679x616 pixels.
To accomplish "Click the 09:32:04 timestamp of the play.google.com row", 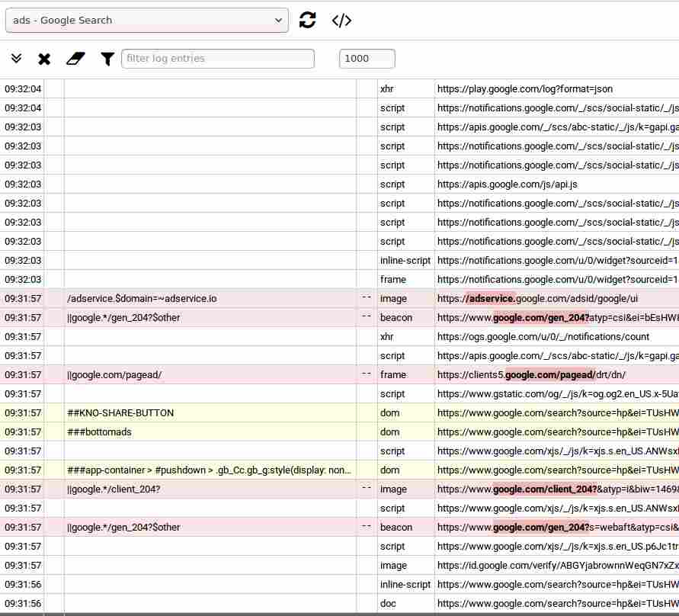I will (23, 88).
